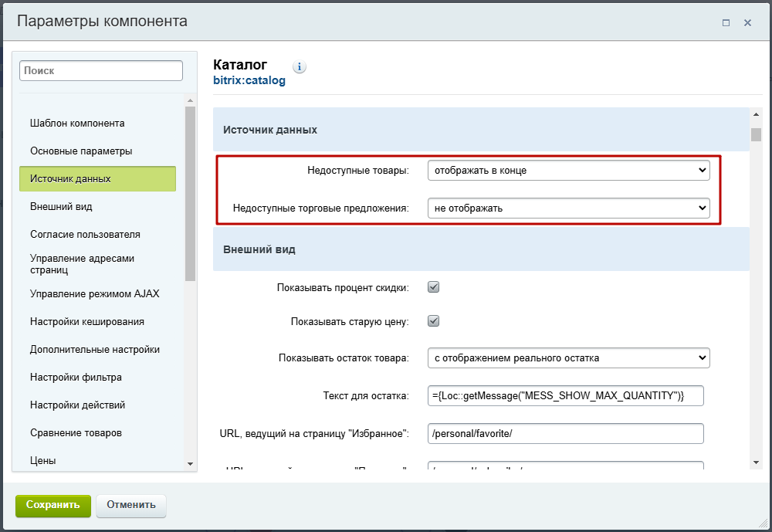Click the Сохранить button
The width and height of the screenshot is (772, 532).
point(53,506)
